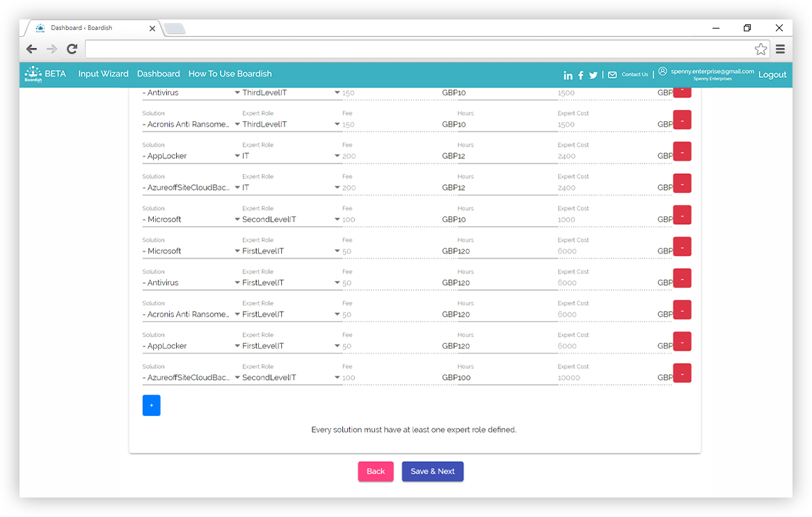Click the Boardish BETA logo
The height and width of the screenshot is (517, 812).
point(45,74)
